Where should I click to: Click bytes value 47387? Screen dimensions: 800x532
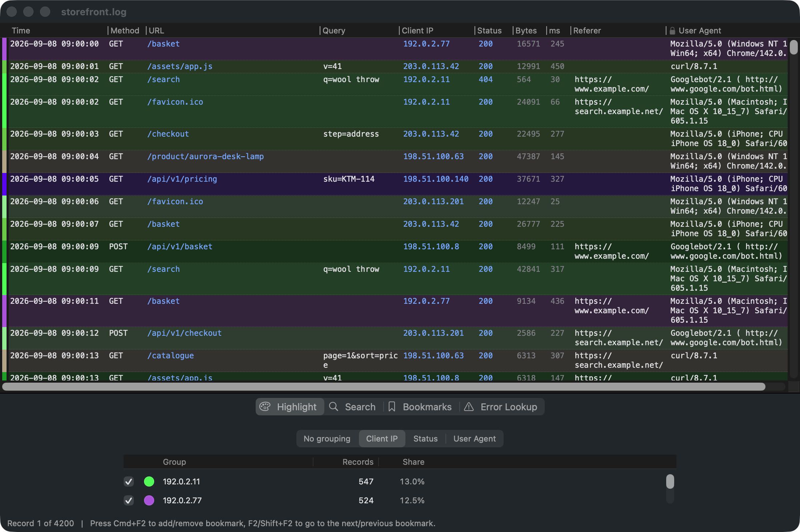(528, 157)
